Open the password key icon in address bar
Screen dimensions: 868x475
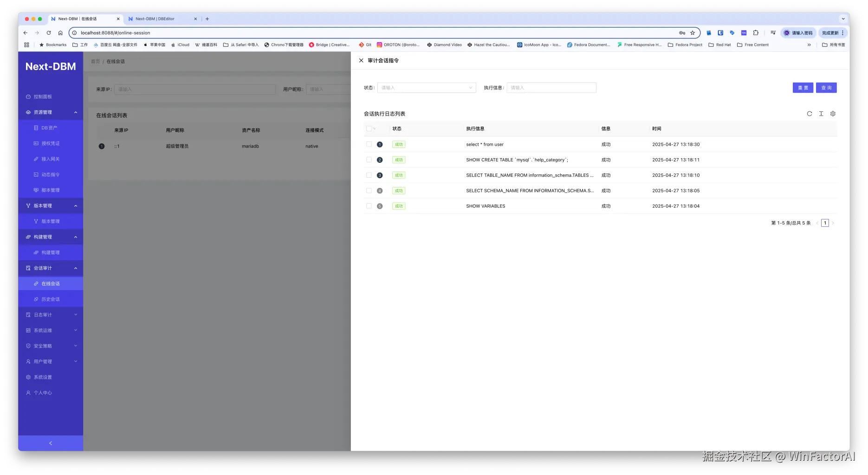(682, 33)
